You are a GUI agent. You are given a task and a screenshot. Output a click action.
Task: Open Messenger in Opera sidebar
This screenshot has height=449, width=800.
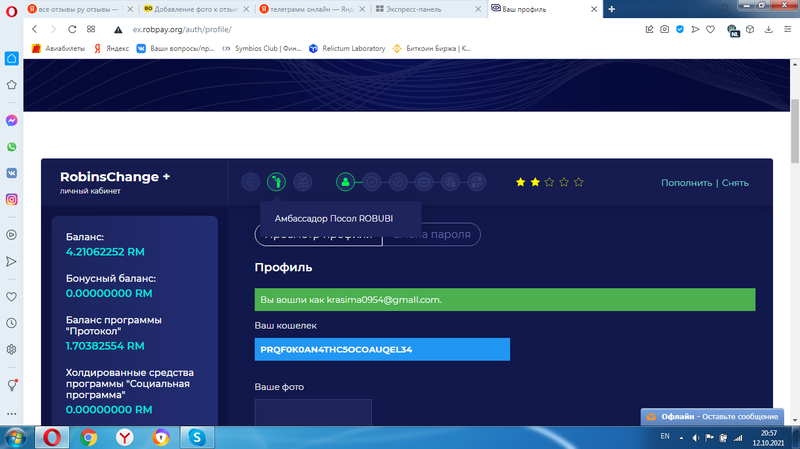click(12, 120)
